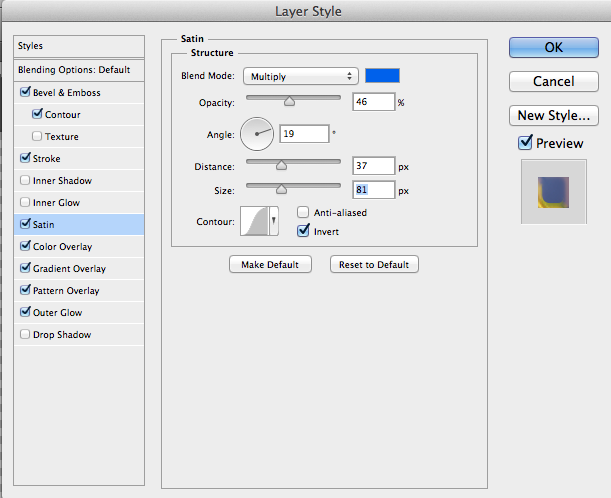
Task: Open the Color Overlay settings row
Action: (x=79, y=247)
